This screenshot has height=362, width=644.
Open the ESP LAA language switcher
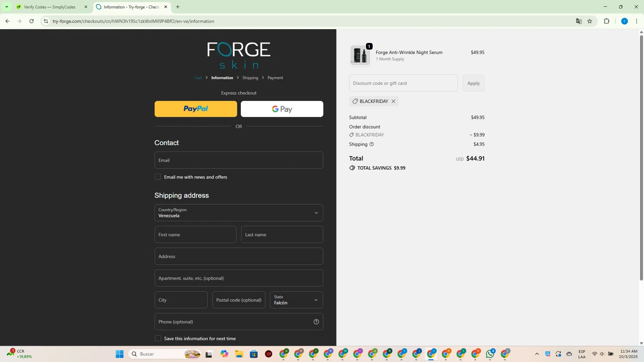pos(582,354)
